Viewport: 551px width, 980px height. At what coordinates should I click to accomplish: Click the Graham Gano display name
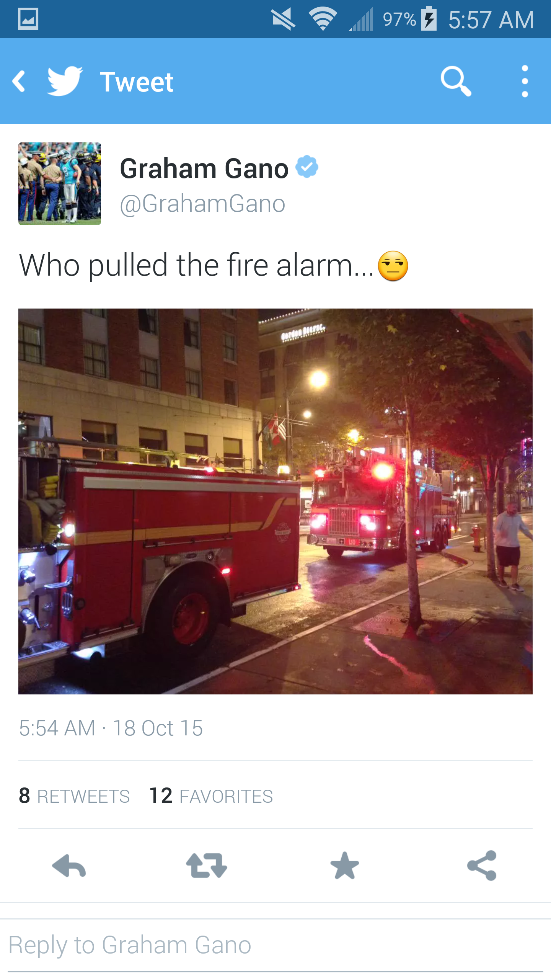204,168
